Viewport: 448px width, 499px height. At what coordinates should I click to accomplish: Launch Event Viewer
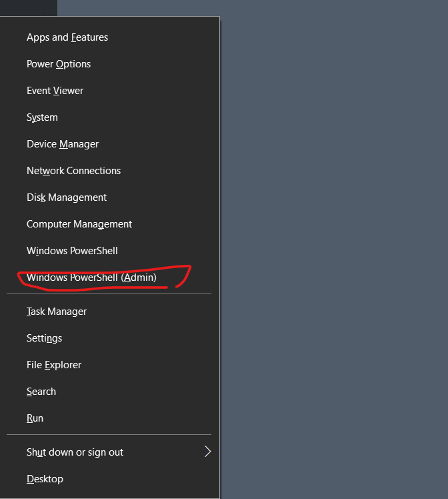point(55,91)
